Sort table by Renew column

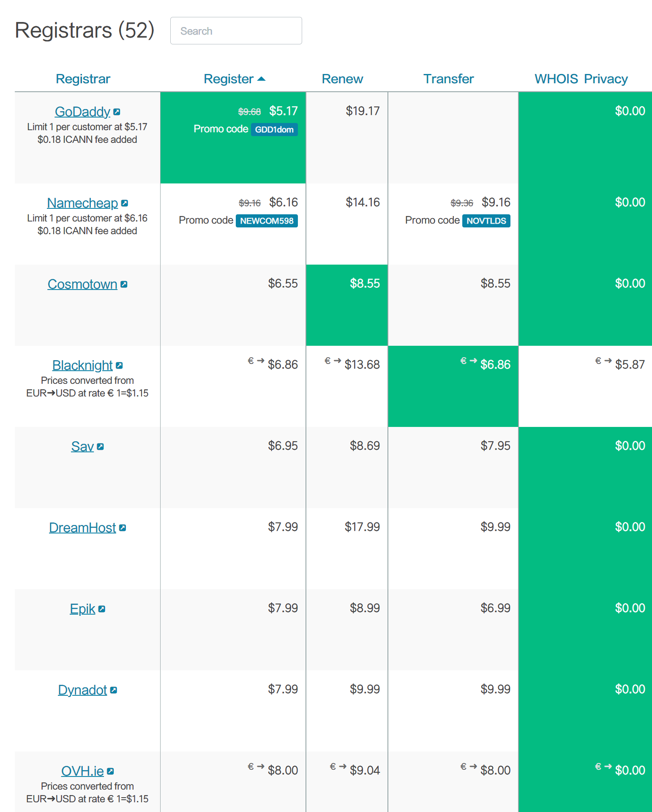point(342,79)
